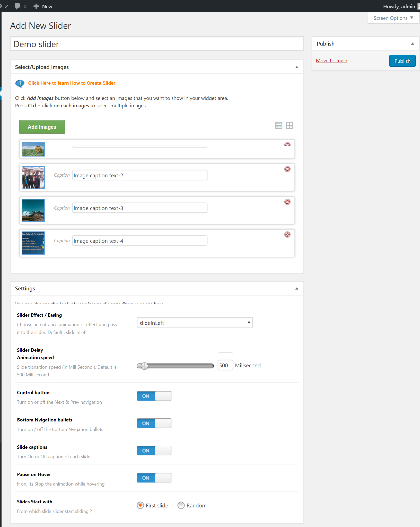Click the Image caption text-2 field
This screenshot has width=420, height=527.
(139, 175)
